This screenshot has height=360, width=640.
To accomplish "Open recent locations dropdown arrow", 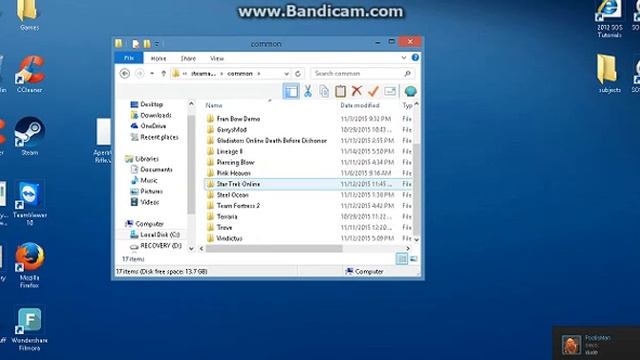I will 152,73.
